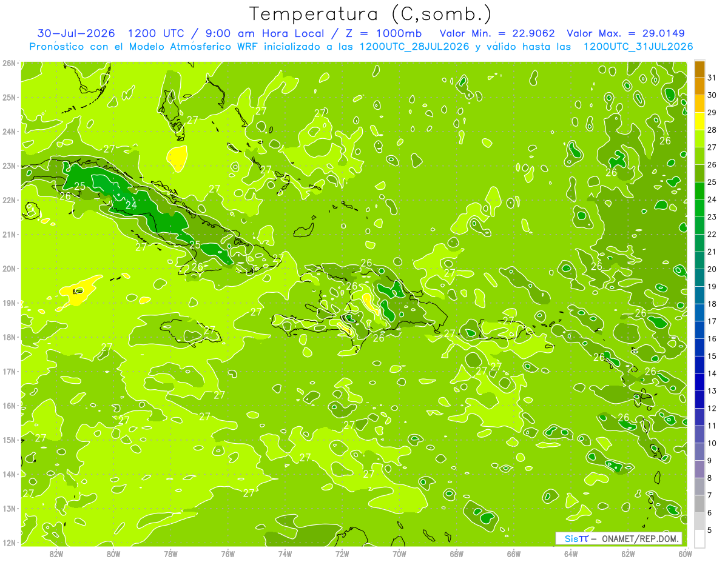
Task: Select "Valor Max. = 29.0149" text
Action: point(626,33)
